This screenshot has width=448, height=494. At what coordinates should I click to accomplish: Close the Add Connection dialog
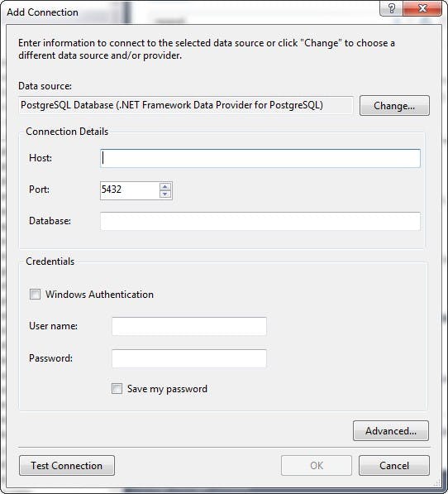[422, 8]
